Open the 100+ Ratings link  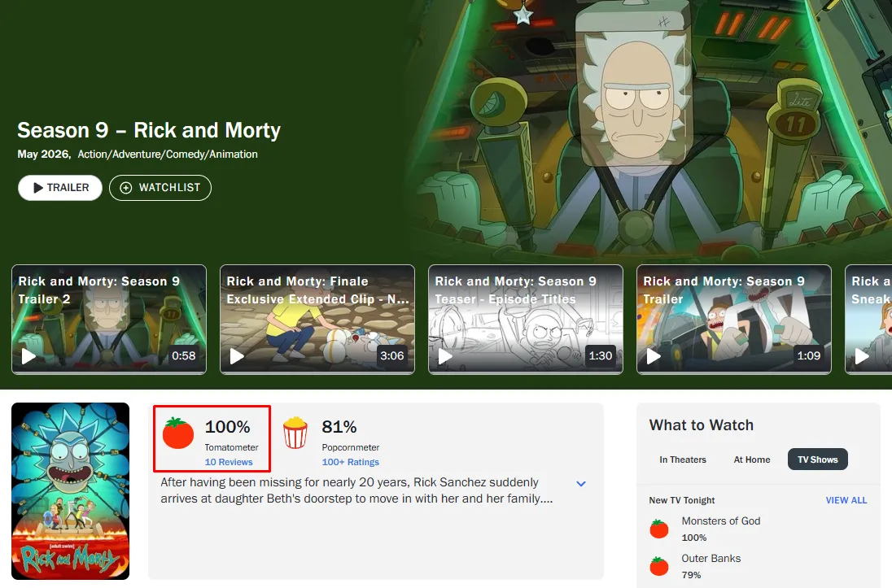click(351, 462)
